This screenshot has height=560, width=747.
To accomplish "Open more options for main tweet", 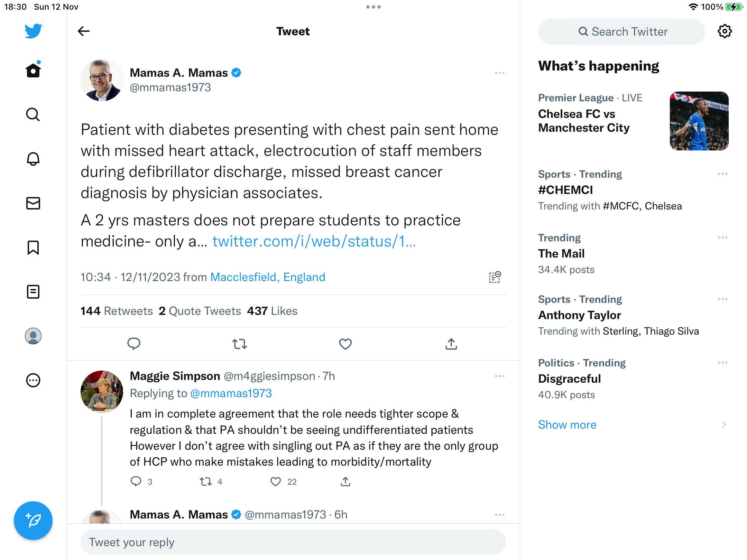I will [x=499, y=73].
